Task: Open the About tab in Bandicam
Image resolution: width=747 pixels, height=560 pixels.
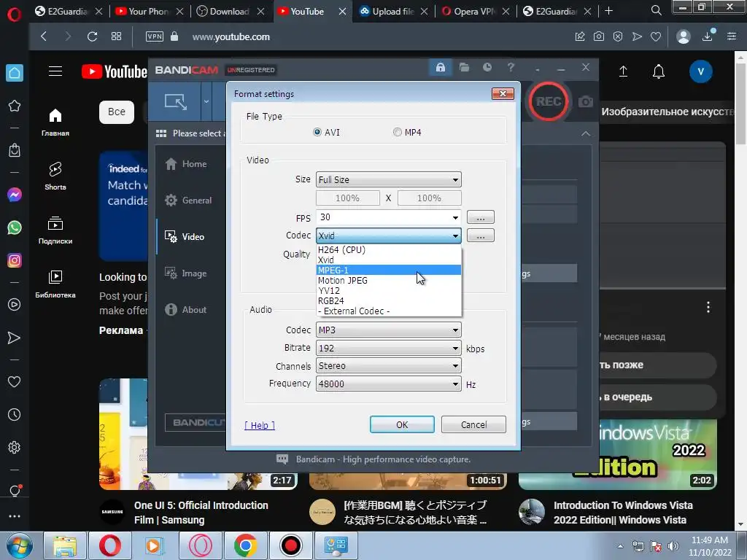Action: 186,309
